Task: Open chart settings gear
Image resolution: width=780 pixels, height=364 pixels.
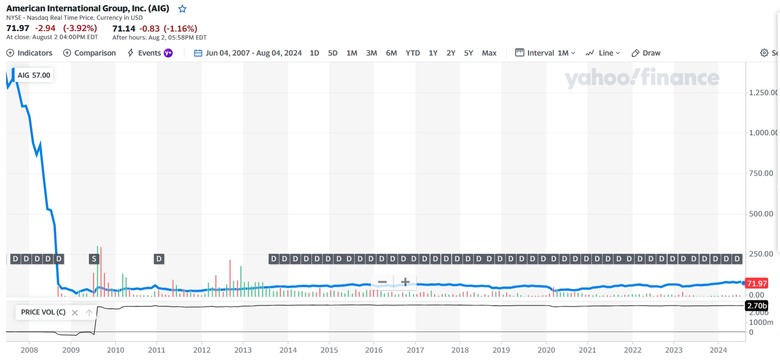Action: (765, 53)
